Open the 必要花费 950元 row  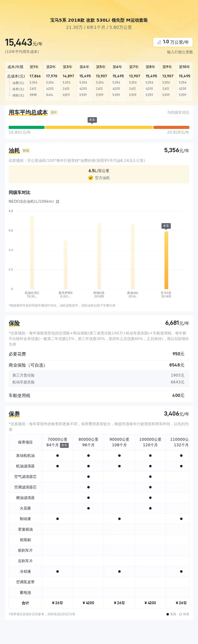99,354
